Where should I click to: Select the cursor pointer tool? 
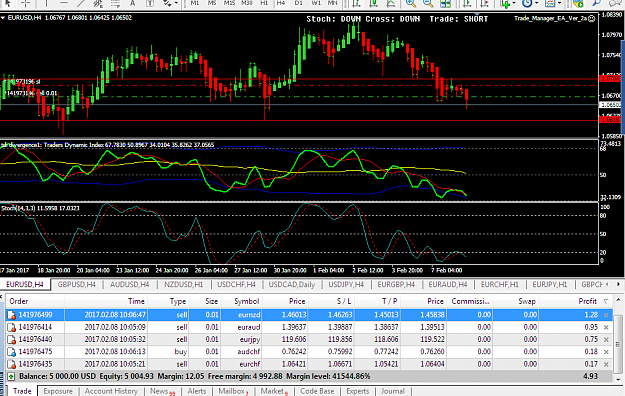(x=8, y=3)
